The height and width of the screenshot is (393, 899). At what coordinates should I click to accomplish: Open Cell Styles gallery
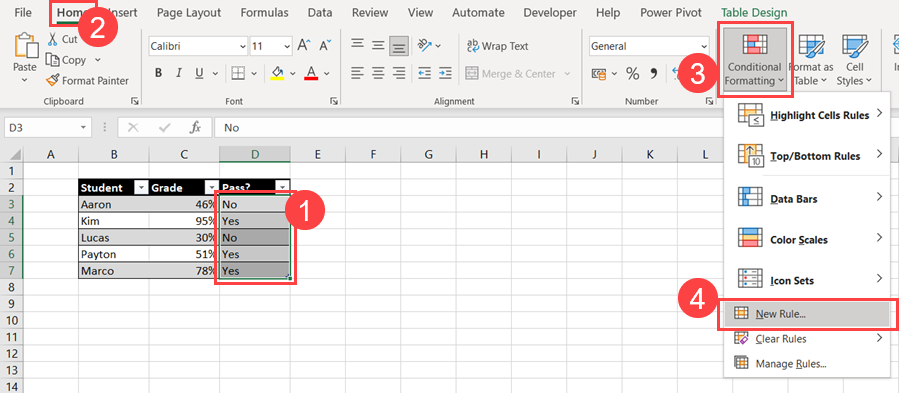[x=854, y=60]
